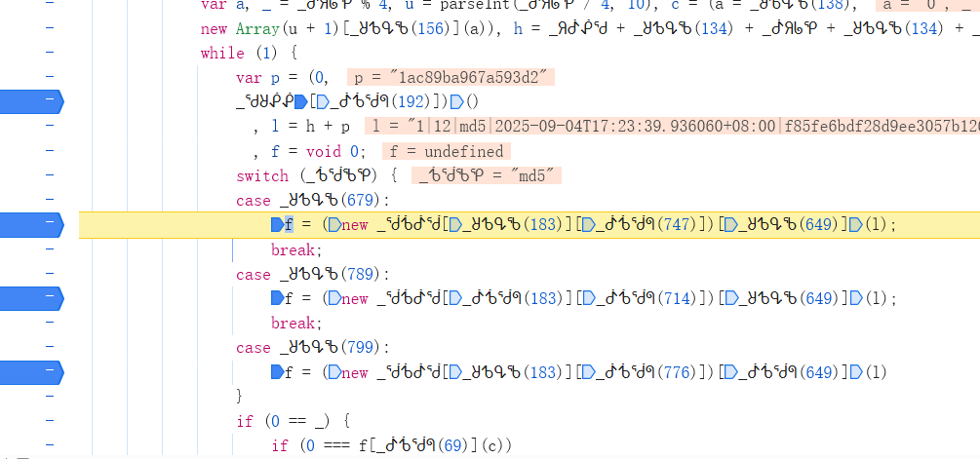This screenshot has width=980, height=459.
Task: Toggle the inline marker before the (183) call on the (776) line
Action: (456, 372)
